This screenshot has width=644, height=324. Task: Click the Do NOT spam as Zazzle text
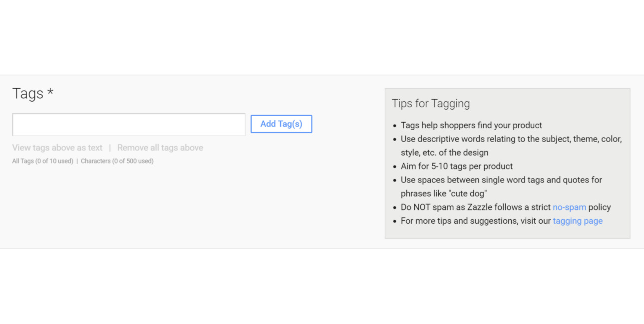(x=475, y=207)
